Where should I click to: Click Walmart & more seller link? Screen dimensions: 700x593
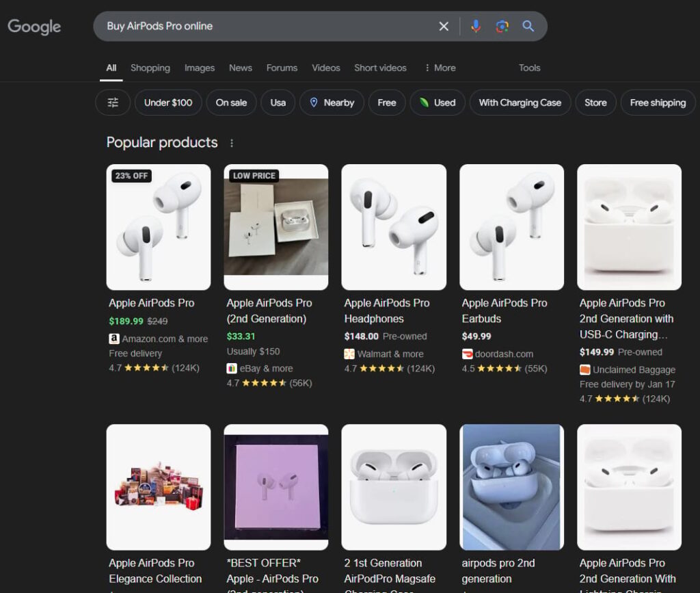384,354
